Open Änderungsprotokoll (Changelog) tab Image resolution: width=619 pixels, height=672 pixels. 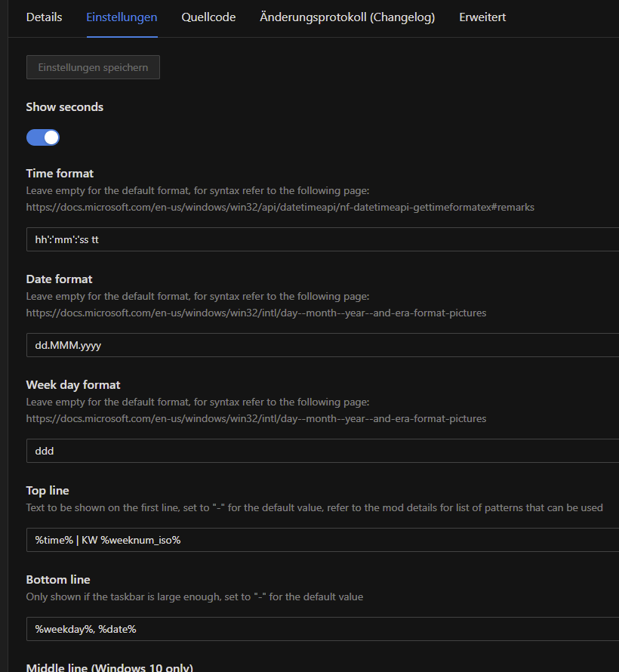(347, 17)
